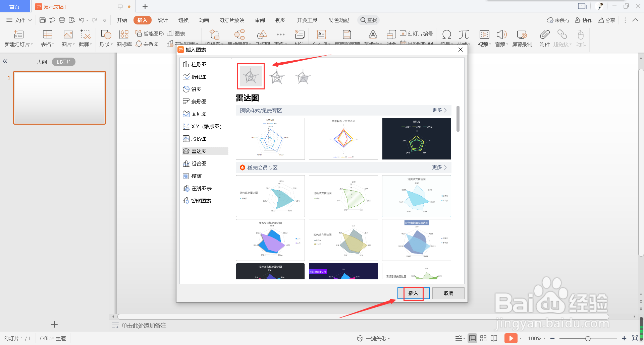Expand quick access toolbar customization arrow
644x345 pixels.
[105, 20]
